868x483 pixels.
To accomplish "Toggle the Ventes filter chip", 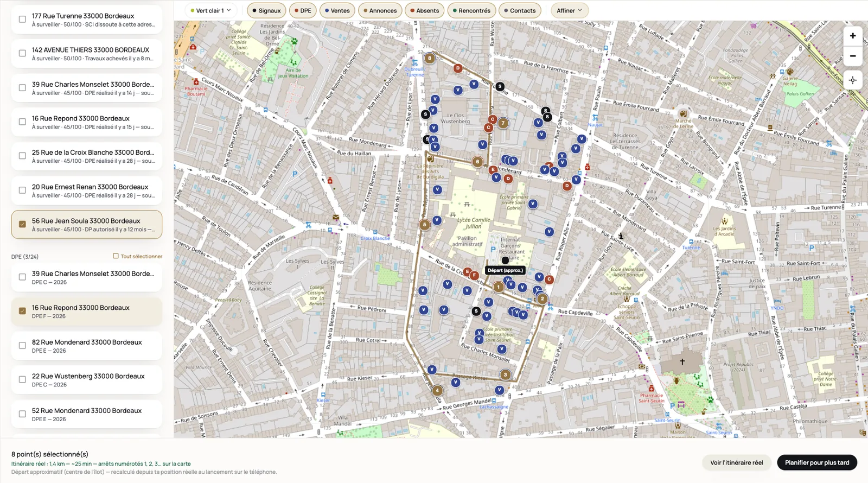I will click(x=337, y=10).
